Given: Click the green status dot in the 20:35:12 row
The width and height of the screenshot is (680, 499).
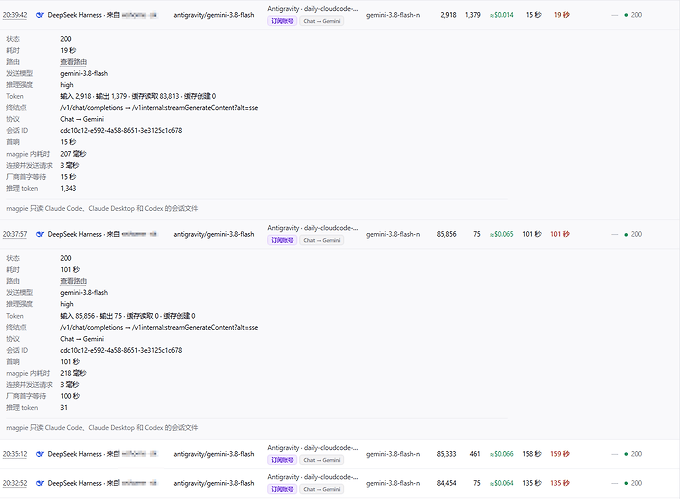Looking at the screenshot, I should coord(626,454).
